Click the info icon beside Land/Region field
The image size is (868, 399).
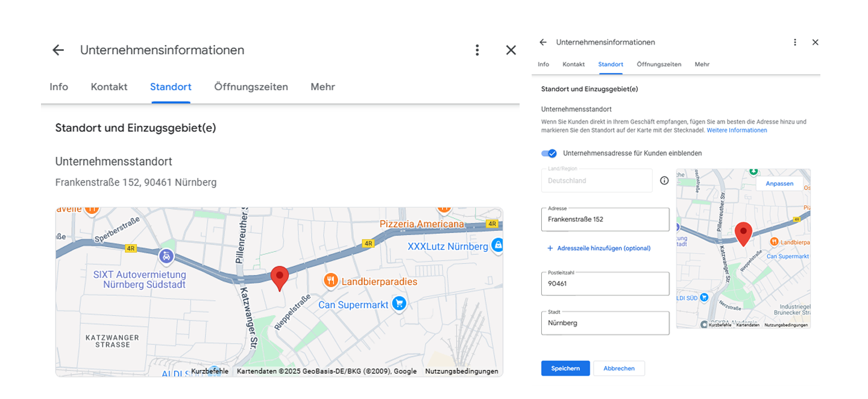click(664, 180)
